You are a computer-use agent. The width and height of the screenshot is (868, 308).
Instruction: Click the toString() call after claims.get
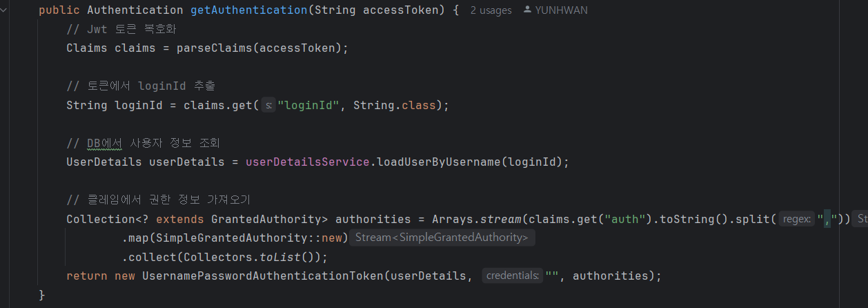coord(691,220)
